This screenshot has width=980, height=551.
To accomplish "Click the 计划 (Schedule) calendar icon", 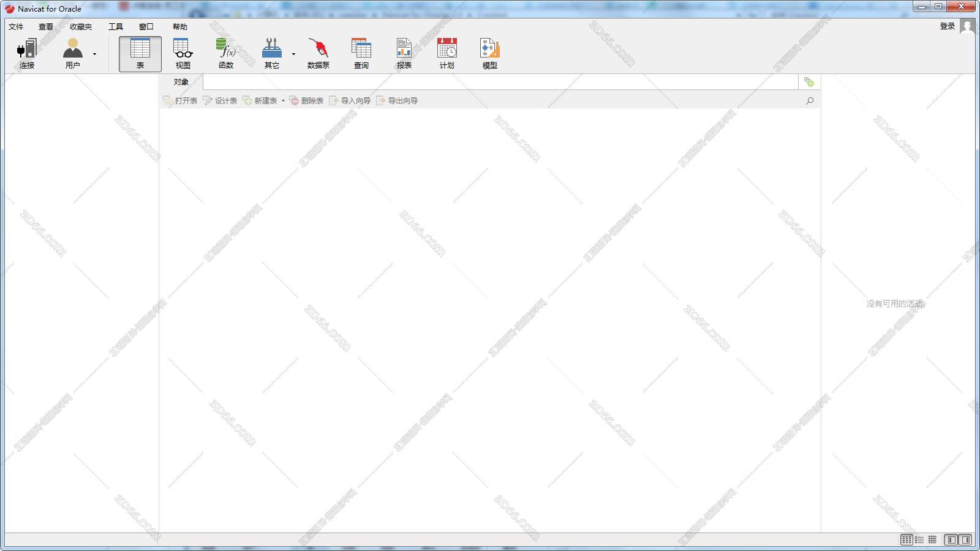I will pyautogui.click(x=447, y=53).
